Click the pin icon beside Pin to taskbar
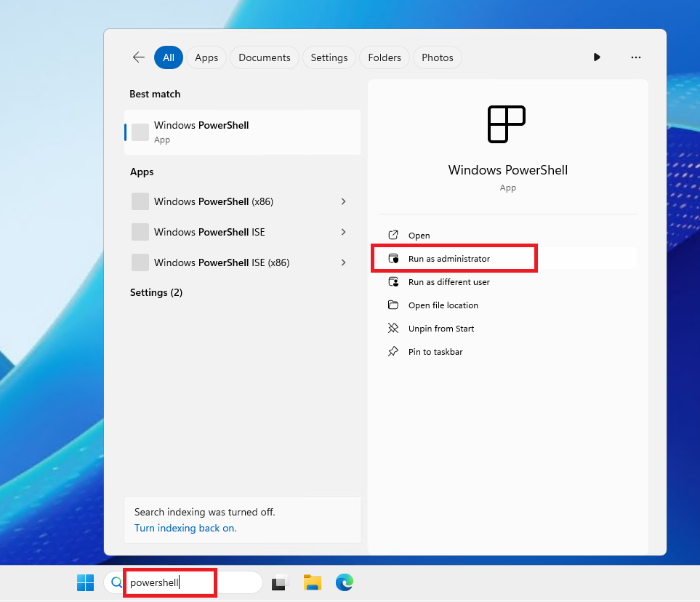This screenshot has width=700, height=602. [393, 351]
